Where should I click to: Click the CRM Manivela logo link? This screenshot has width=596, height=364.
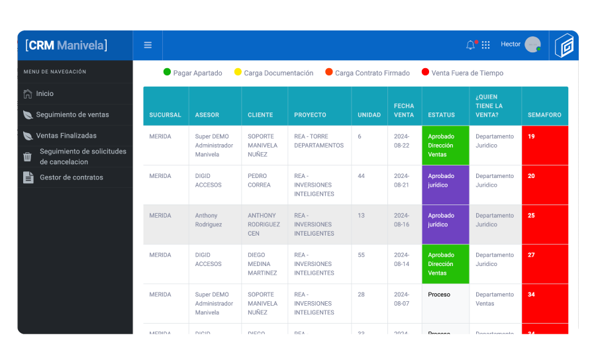(66, 45)
